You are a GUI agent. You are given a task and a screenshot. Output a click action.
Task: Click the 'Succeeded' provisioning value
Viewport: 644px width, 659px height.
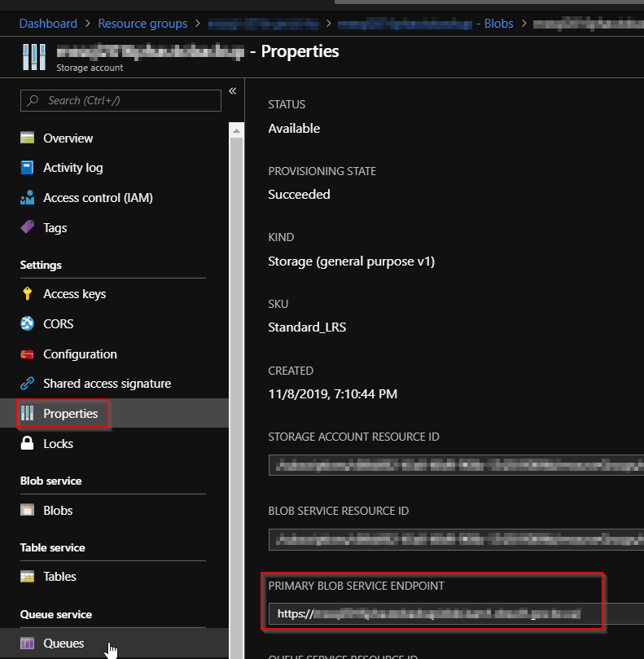point(299,194)
